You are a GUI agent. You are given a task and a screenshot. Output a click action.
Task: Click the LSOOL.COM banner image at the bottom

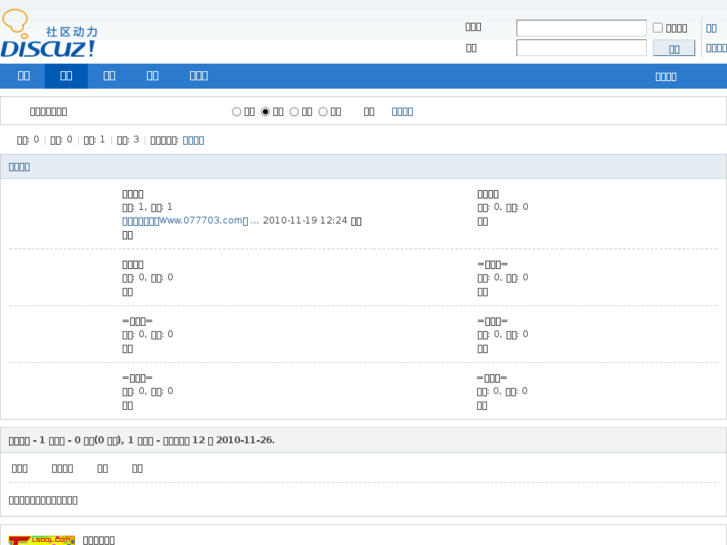click(42, 540)
